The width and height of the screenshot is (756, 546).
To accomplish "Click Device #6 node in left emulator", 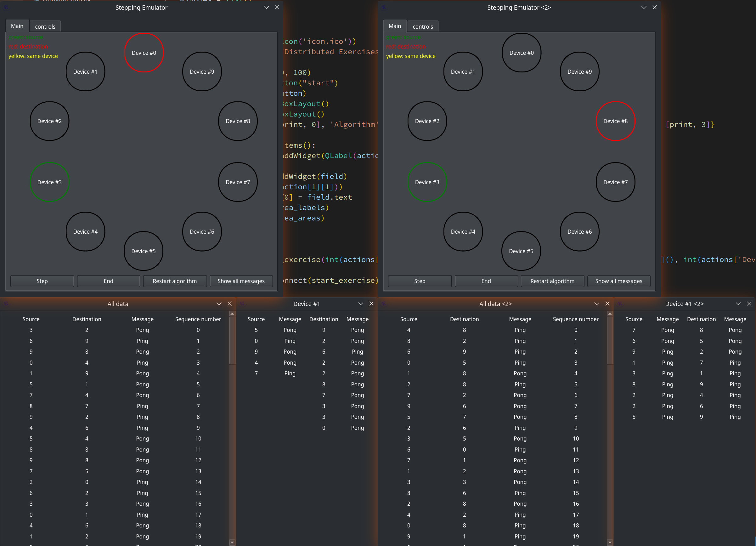I will click(202, 231).
